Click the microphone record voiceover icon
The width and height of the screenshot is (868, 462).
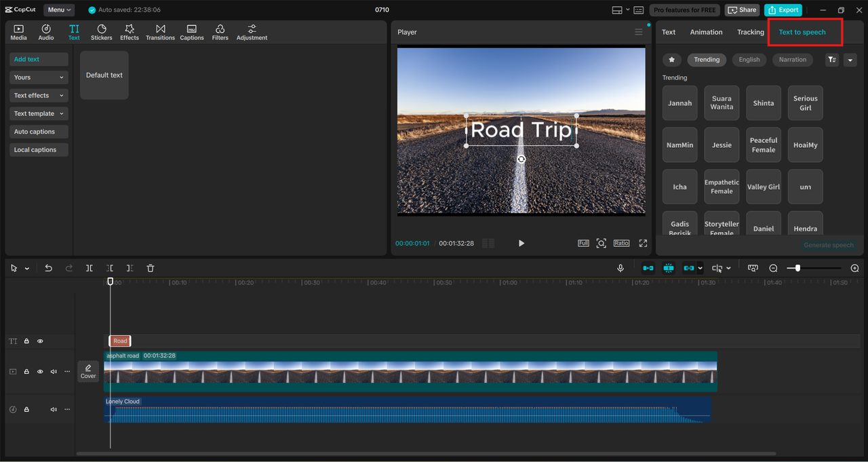(x=620, y=269)
